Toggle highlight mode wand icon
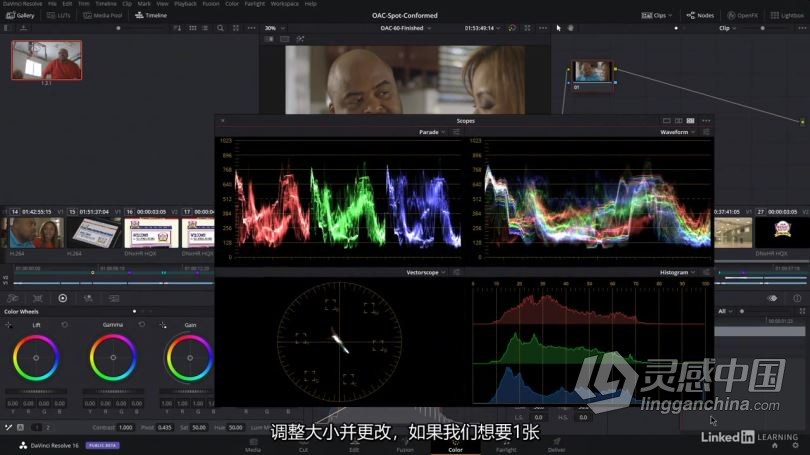This screenshot has width=810, height=455. (300, 39)
